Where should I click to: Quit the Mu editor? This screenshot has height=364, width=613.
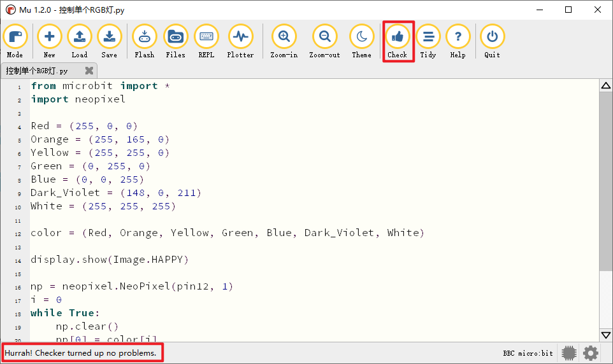(492, 41)
